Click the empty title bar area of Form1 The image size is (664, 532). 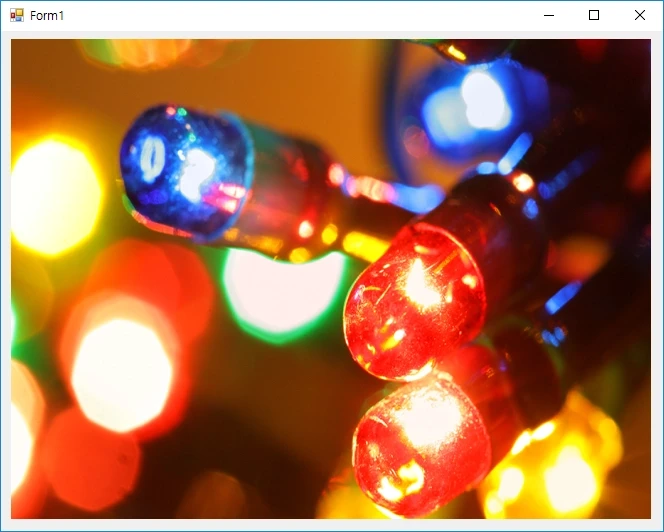point(300,15)
